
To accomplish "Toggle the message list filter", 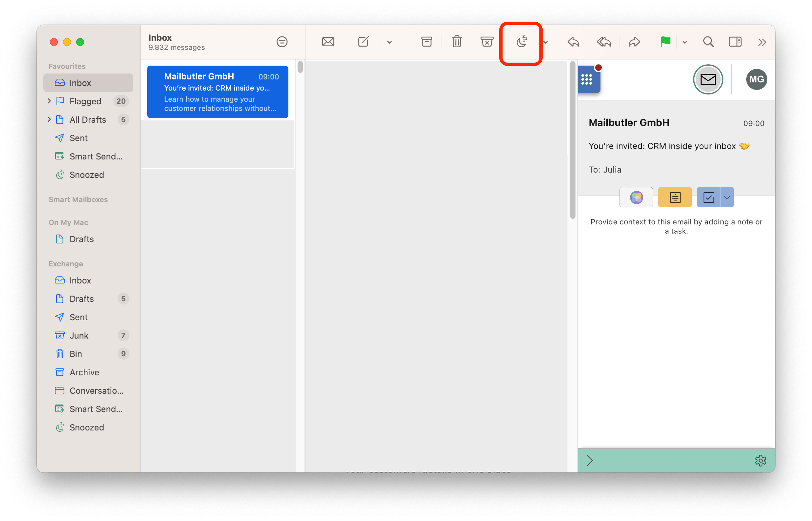I will coord(282,42).
